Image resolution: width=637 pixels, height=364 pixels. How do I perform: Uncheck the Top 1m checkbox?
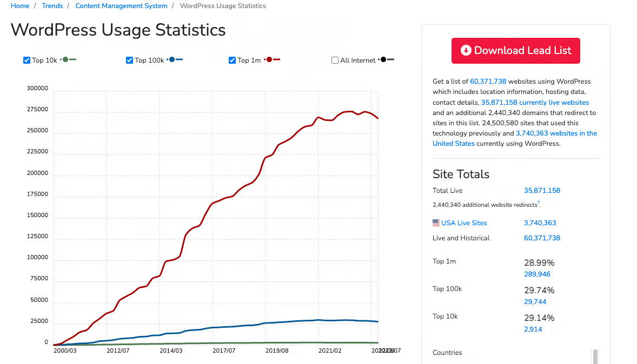point(233,60)
